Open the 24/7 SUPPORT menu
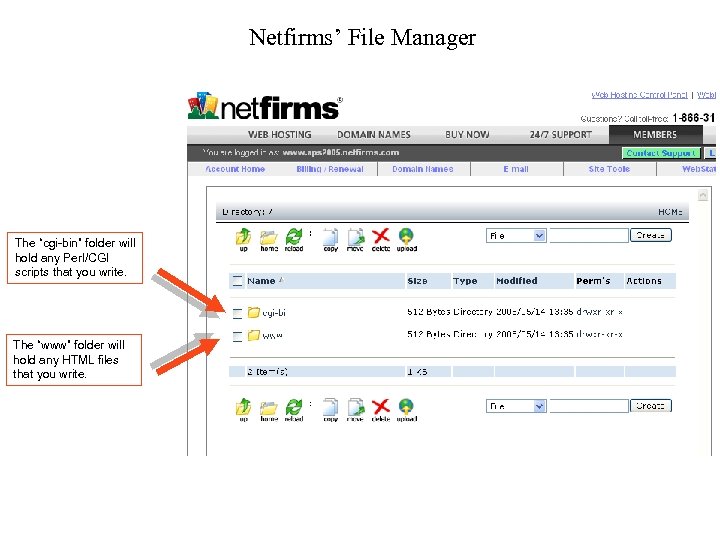 click(561, 135)
